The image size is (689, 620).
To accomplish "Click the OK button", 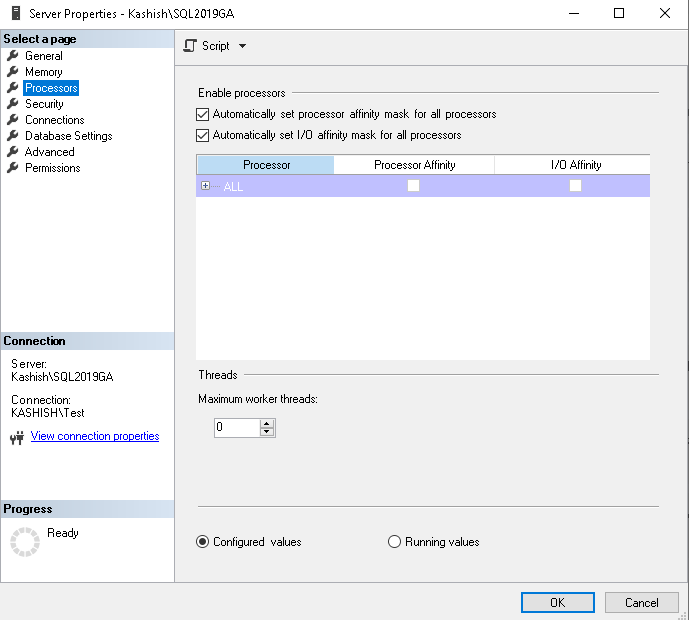I will click(558, 602).
